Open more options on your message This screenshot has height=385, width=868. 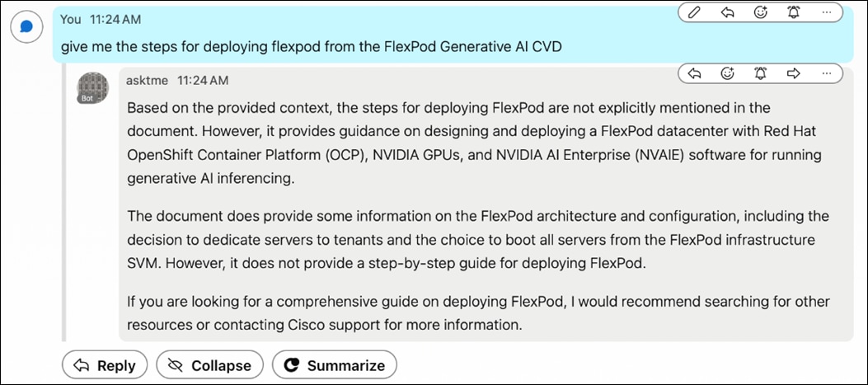pyautogui.click(x=826, y=12)
